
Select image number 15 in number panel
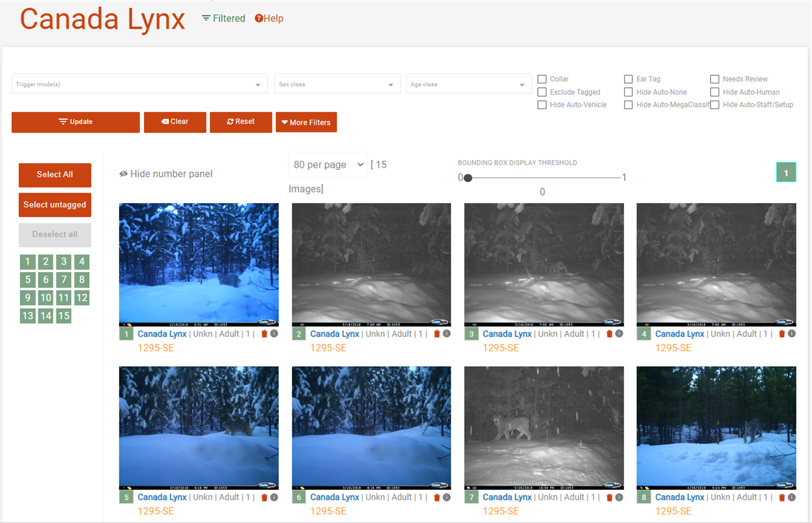(64, 316)
